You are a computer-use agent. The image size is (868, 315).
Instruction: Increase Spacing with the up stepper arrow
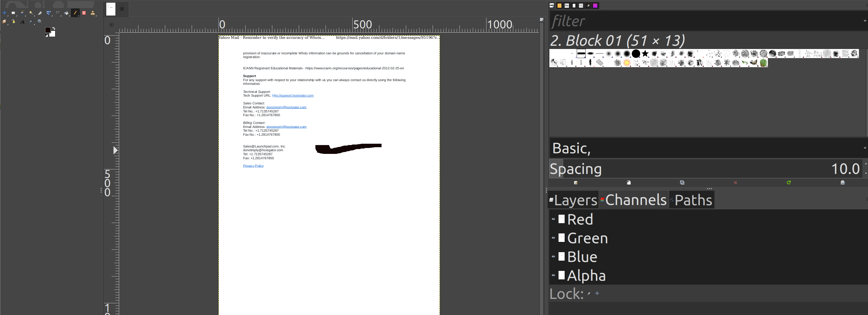pyautogui.click(x=865, y=164)
